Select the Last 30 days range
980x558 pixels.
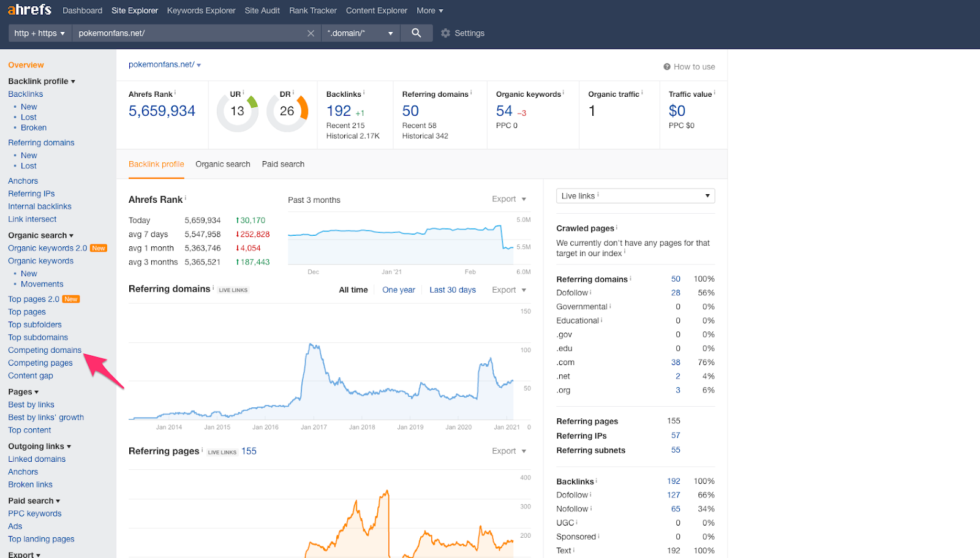[453, 290]
